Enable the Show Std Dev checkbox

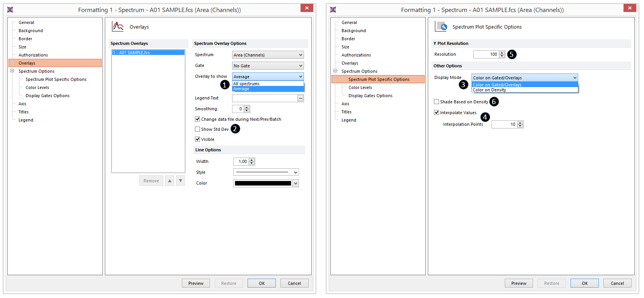click(198, 129)
